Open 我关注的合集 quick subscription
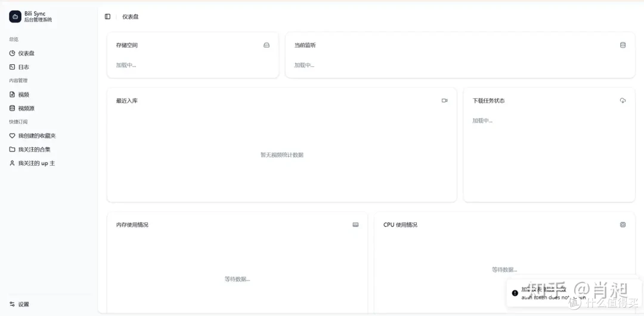The width and height of the screenshot is (644, 316). pos(48,150)
